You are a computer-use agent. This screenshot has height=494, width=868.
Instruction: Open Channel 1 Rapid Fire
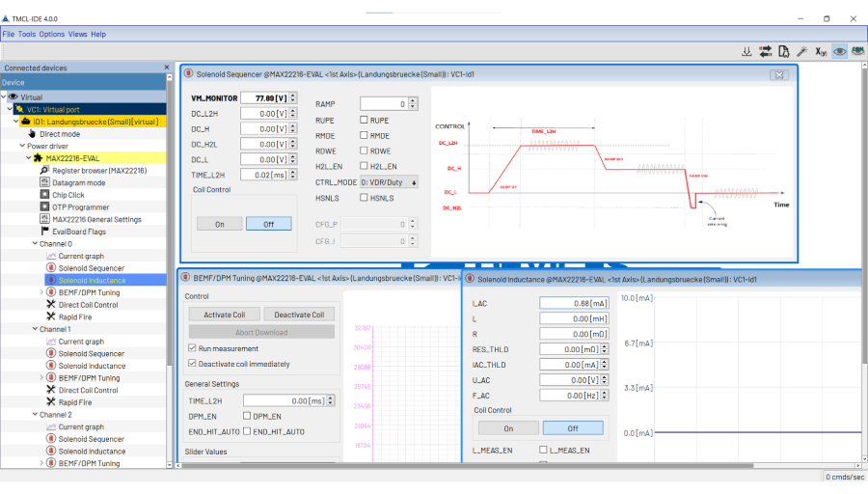[74, 402]
